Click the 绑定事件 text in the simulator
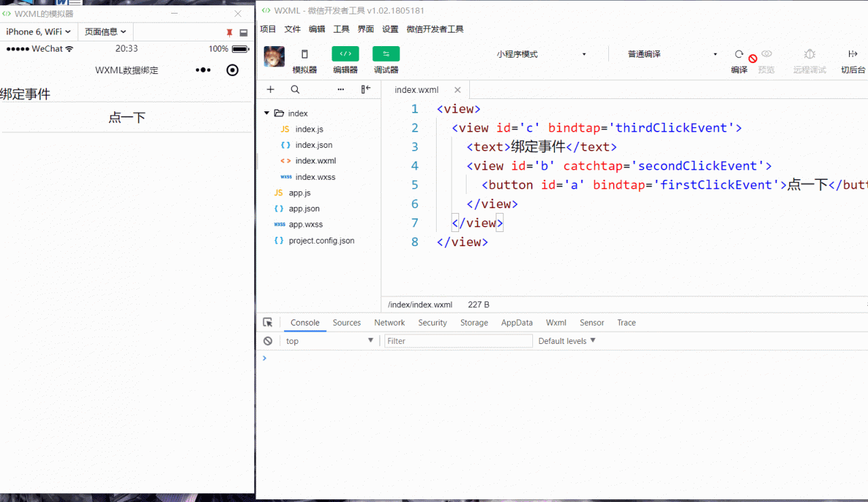Screen dimensions: 868x502 tap(25, 94)
